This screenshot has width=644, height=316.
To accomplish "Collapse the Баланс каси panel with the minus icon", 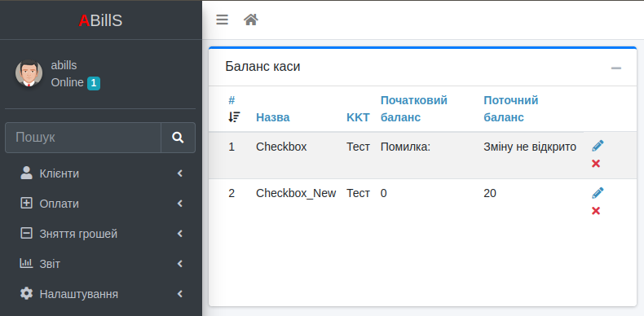I will [x=616, y=68].
